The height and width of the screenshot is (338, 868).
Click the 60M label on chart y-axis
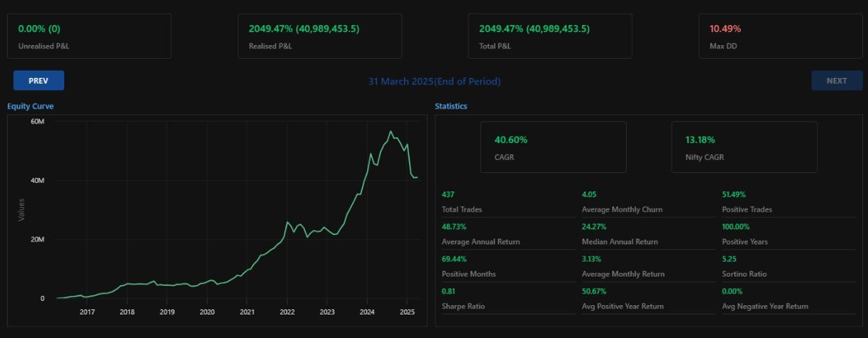[x=37, y=122]
